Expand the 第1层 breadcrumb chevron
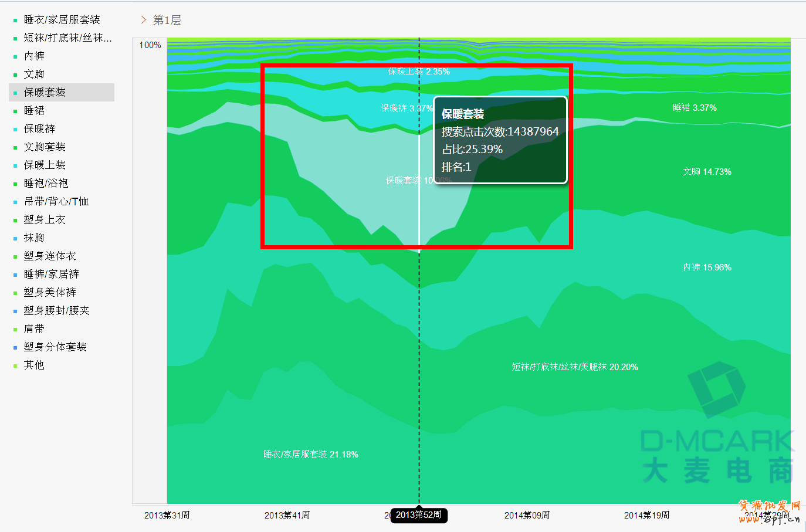The height and width of the screenshot is (532, 806). click(144, 20)
